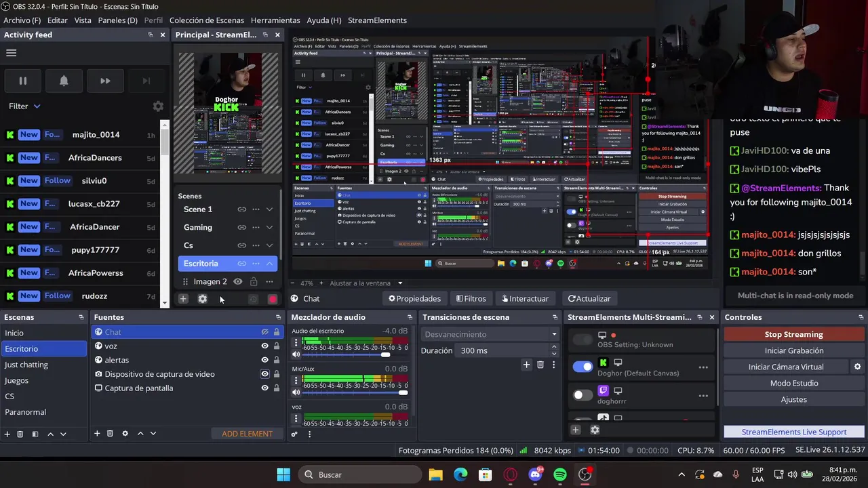The width and height of the screenshot is (868, 488).
Task: Toggle visibility of voz source
Action: [265, 346]
